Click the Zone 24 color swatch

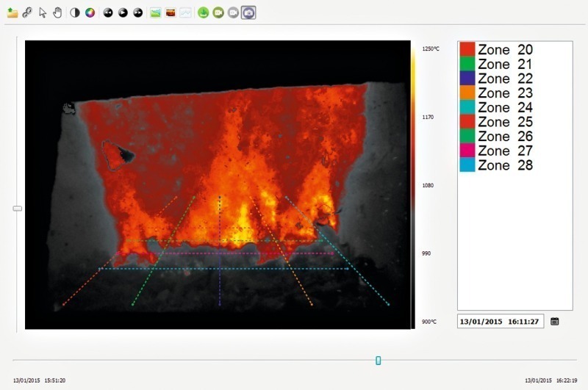[467, 108]
